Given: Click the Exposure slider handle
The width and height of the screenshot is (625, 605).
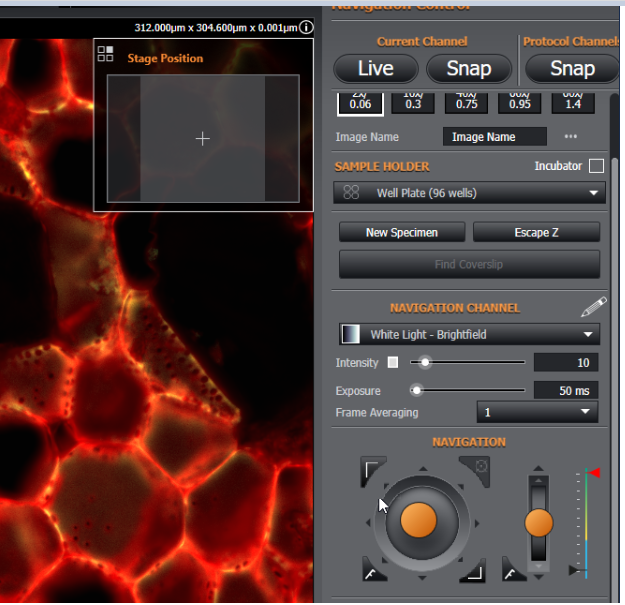Looking at the screenshot, I should point(416,390).
